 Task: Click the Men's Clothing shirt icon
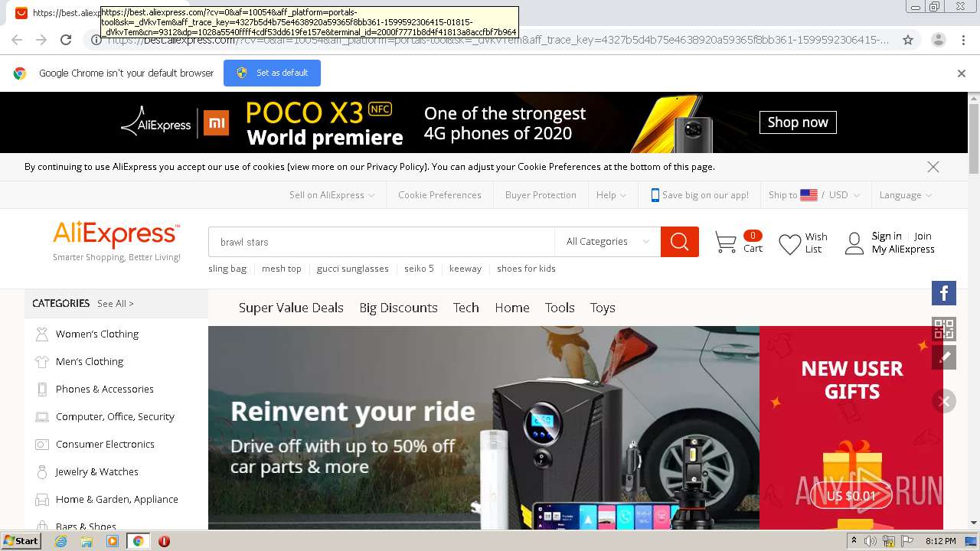click(42, 361)
